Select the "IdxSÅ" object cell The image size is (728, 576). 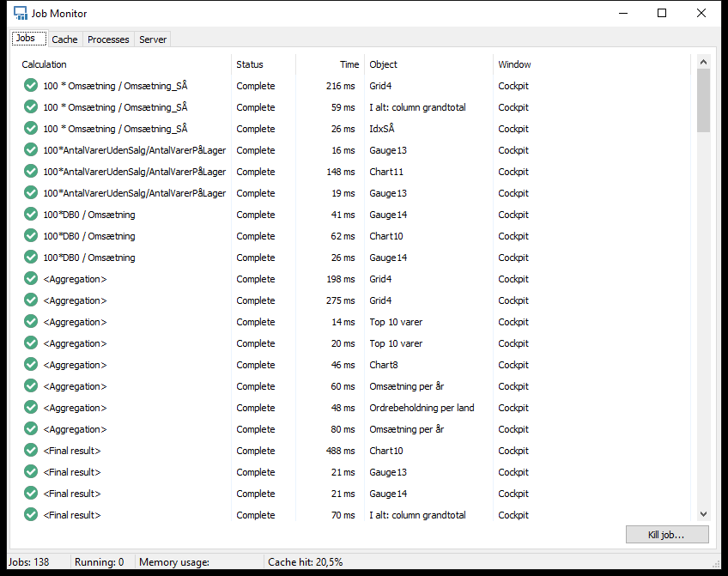[382, 129]
